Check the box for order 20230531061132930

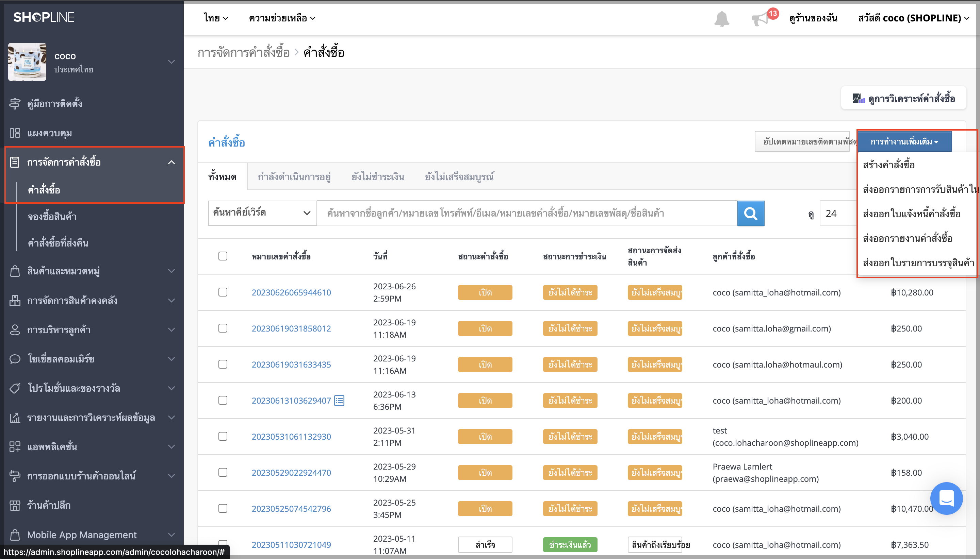[x=223, y=437]
